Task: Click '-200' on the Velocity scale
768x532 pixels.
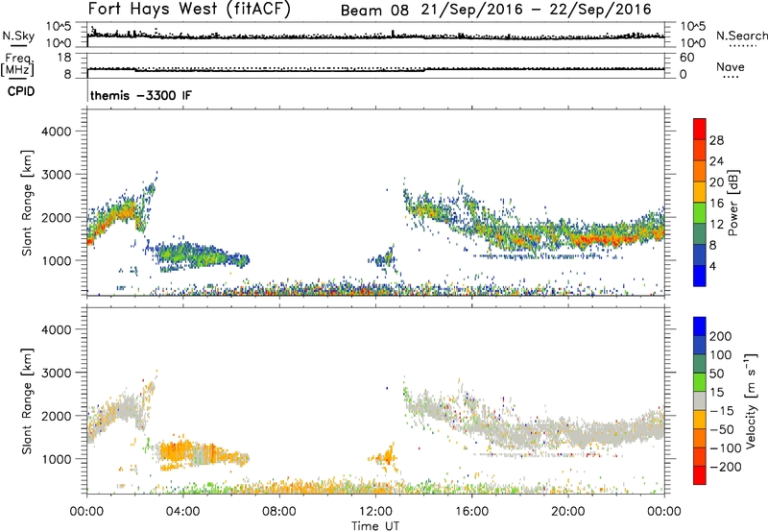Action: [725, 467]
